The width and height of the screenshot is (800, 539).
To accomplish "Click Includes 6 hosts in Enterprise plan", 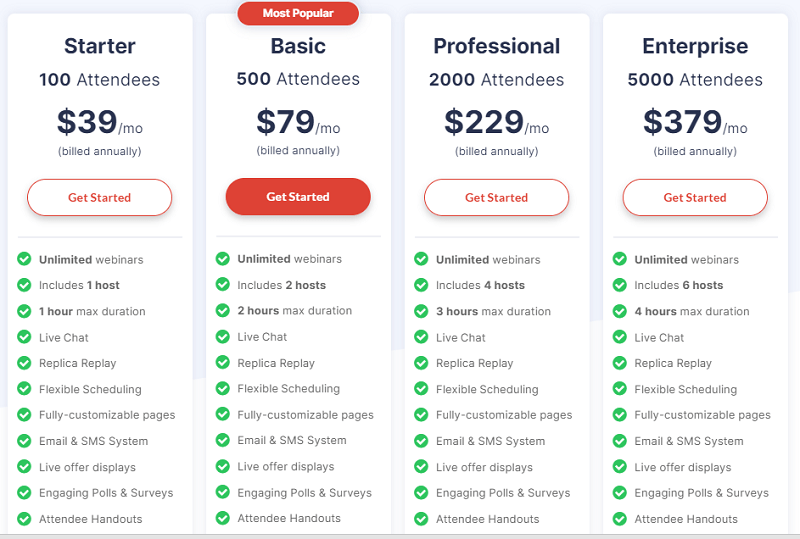I will [679, 285].
